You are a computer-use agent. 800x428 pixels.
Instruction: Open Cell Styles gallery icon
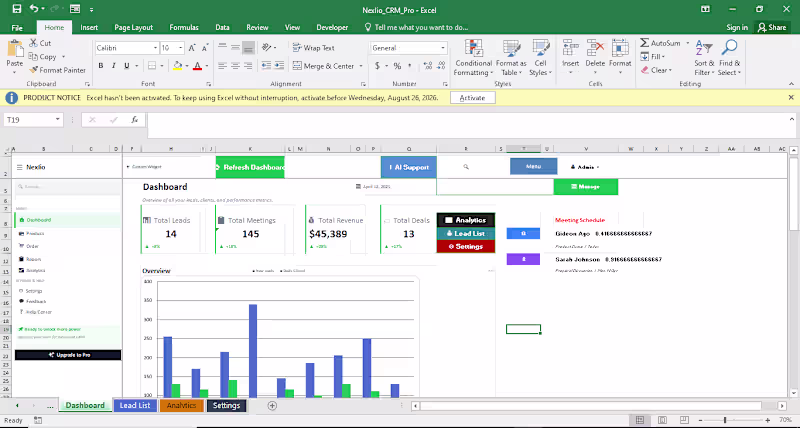[x=541, y=48]
